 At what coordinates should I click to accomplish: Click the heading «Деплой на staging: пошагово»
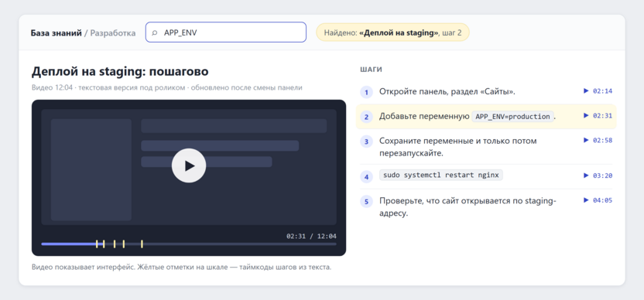tap(120, 71)
